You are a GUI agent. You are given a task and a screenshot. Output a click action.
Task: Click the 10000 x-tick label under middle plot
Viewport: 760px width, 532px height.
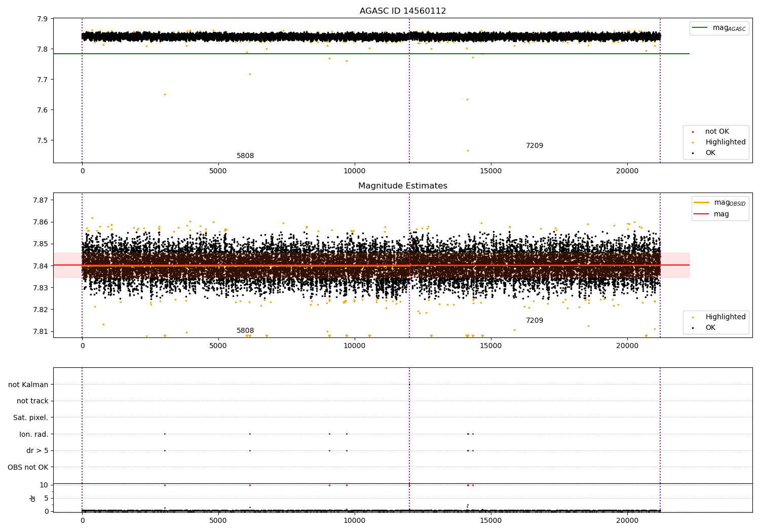click(355, 347)
